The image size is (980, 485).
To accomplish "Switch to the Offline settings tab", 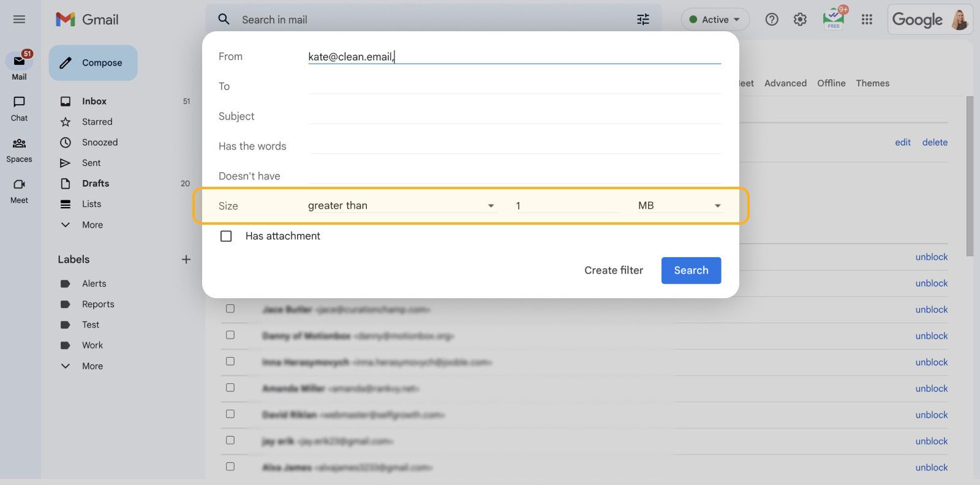I will 831,83.
